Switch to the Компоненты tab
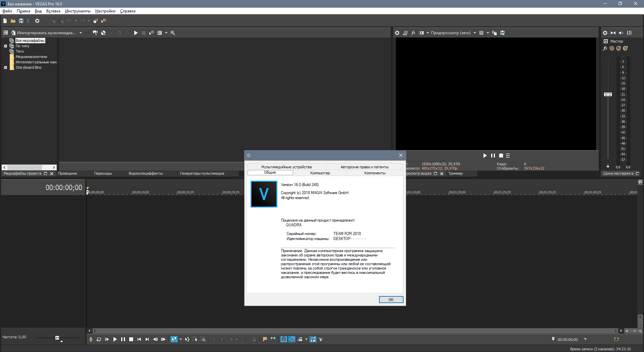Screen dimensions: 644x352 coord(375,173)
